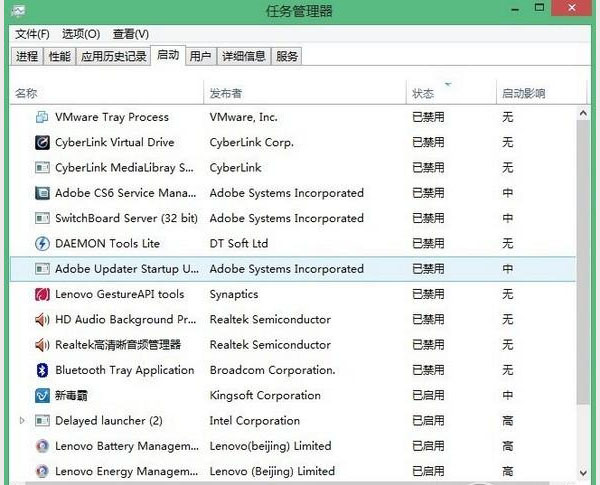Click the vertical scrollbar in startup list
Viewport: 600px width, 485px height.
coord(583,300)
